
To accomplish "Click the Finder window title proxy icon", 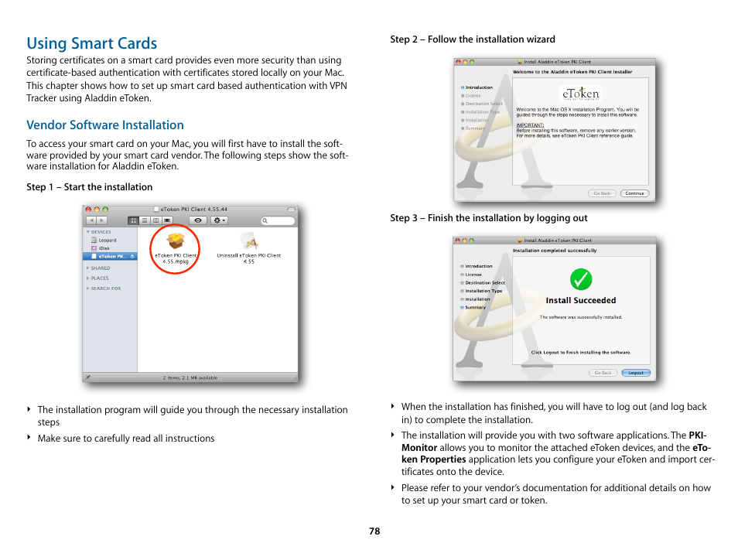I will point(156,210).
